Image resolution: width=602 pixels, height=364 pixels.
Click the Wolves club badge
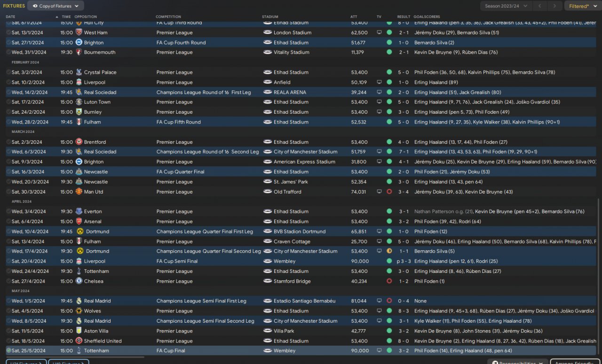click(79, 311)
